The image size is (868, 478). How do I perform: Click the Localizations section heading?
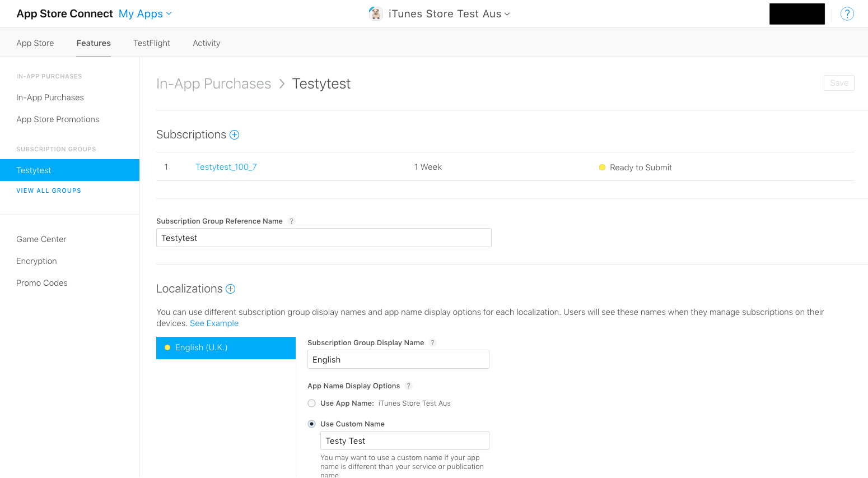point(189,289)
